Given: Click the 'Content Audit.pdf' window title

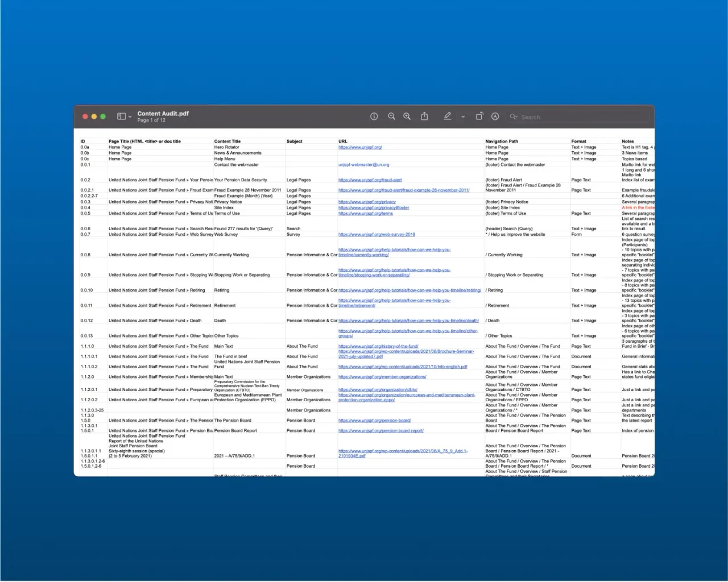Looking at the screenshot, I should click(163, 114).
